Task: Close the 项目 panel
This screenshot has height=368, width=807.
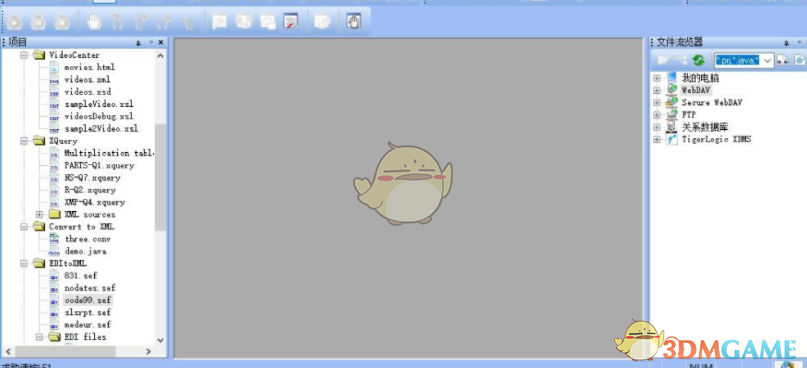Action: coord(161,42)
